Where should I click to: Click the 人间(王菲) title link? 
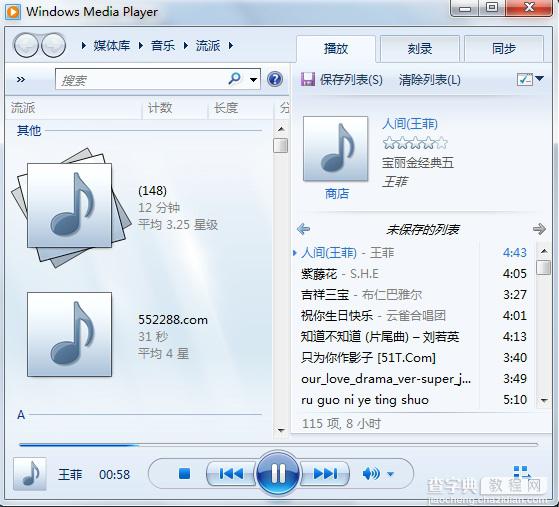[410, 124]
